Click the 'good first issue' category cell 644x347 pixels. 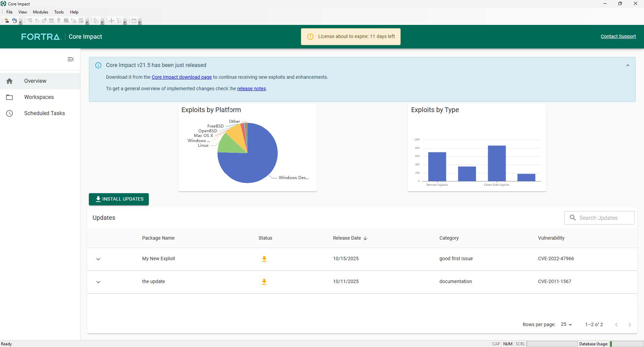(x=456, y=259)
